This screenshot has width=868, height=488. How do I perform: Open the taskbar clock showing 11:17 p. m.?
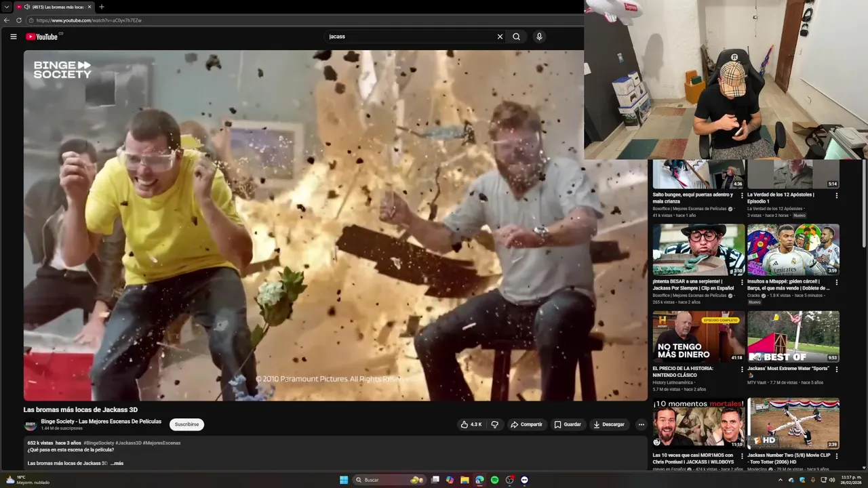(x=852, y=480)
